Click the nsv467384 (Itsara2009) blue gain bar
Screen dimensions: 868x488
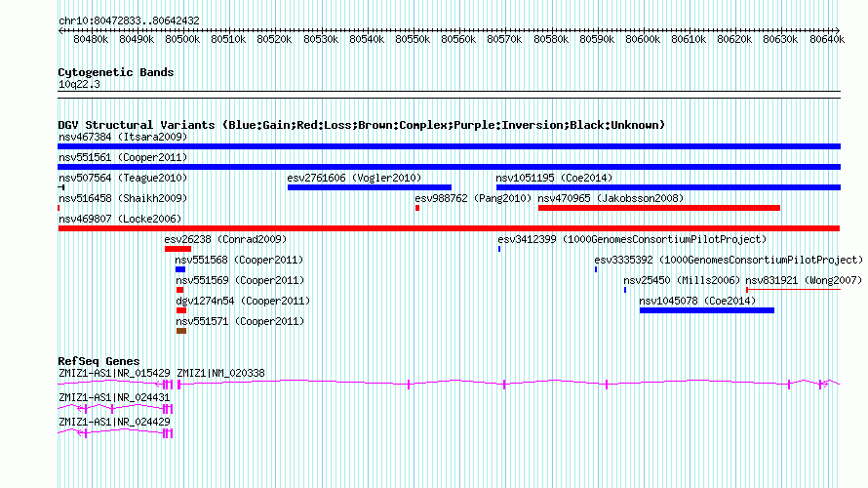click(x=449, y=146)
